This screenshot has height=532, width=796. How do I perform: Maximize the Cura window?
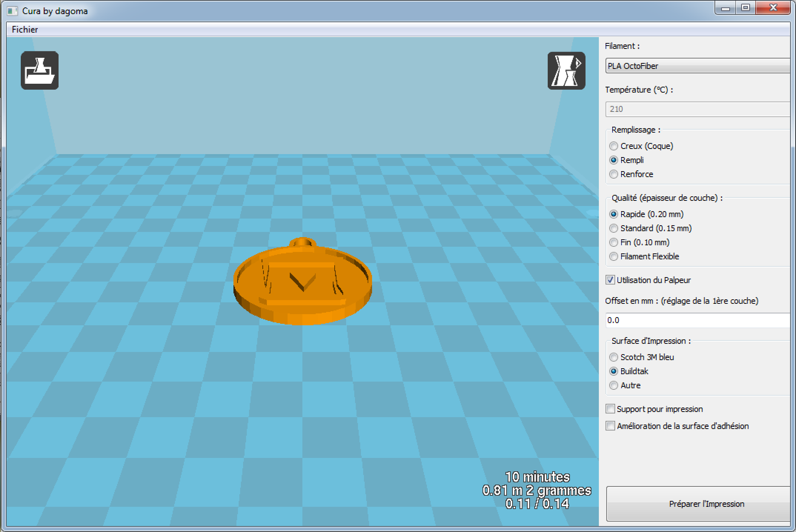click(746, 8)
